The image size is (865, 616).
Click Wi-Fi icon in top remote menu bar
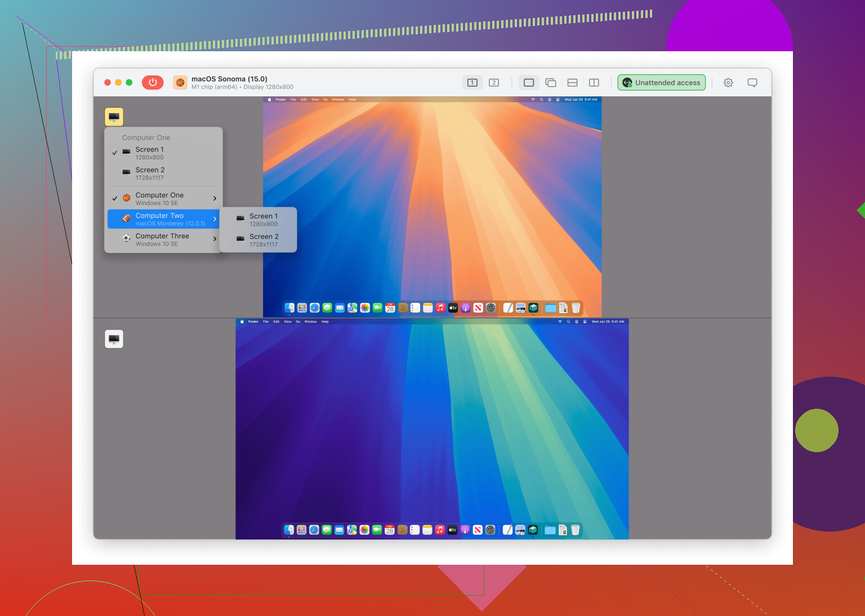coord(533,100)
